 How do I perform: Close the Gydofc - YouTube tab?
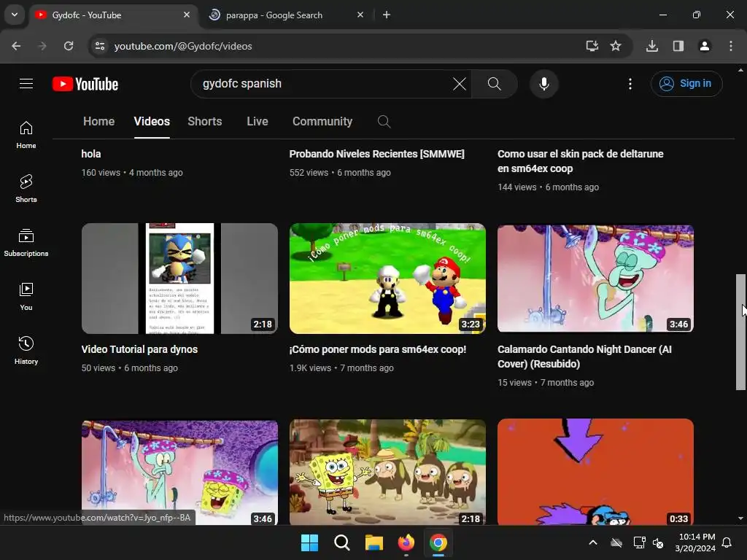187,15
